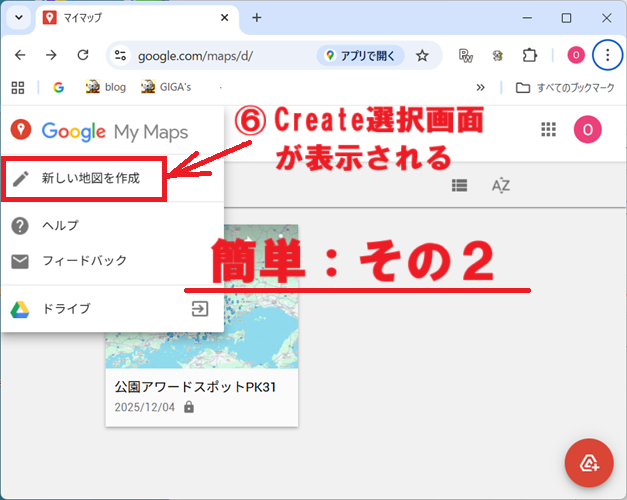This screenshot has height=500, width=627.
Task: Click the address bar URL field
Action: pyautogui.click(x=220, y=55)
